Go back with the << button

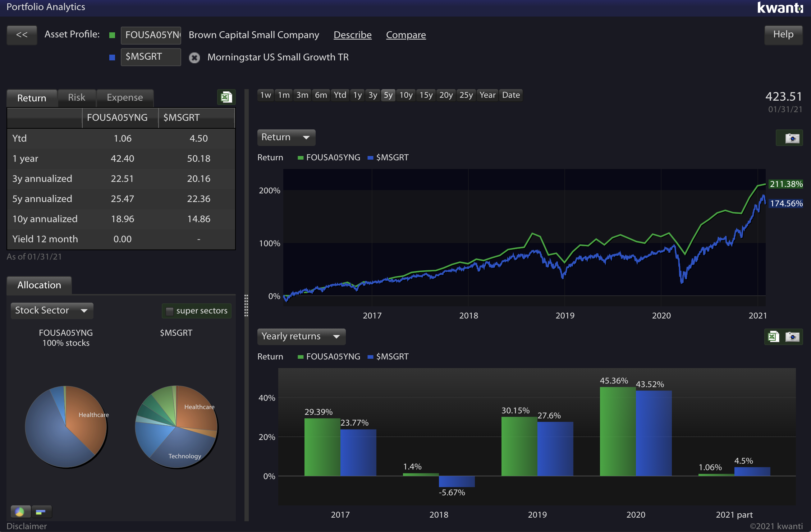(x=22, y=35)
